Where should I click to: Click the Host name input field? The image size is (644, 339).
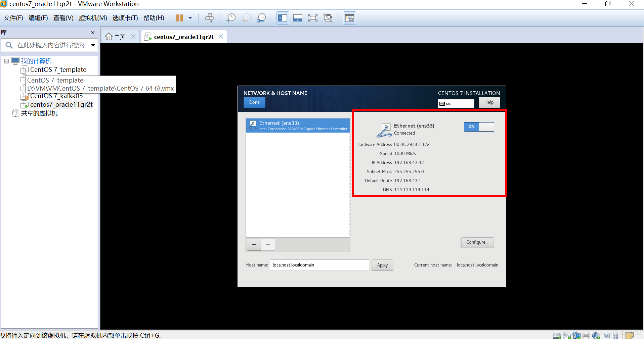319,265
